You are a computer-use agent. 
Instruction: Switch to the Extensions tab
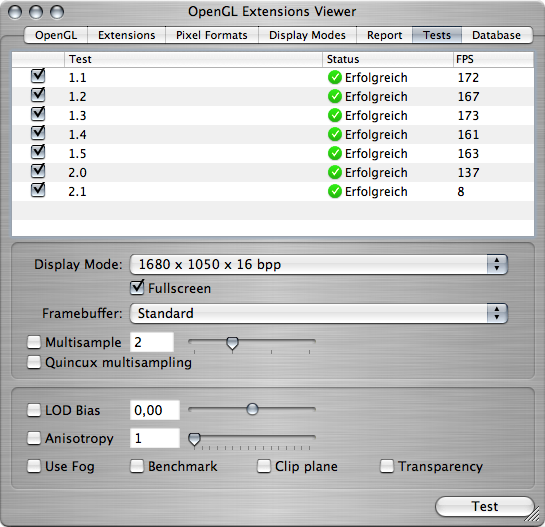127,35
